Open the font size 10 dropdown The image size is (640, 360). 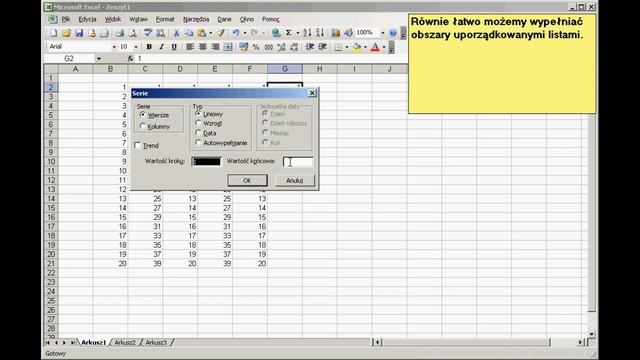point(136,47)
